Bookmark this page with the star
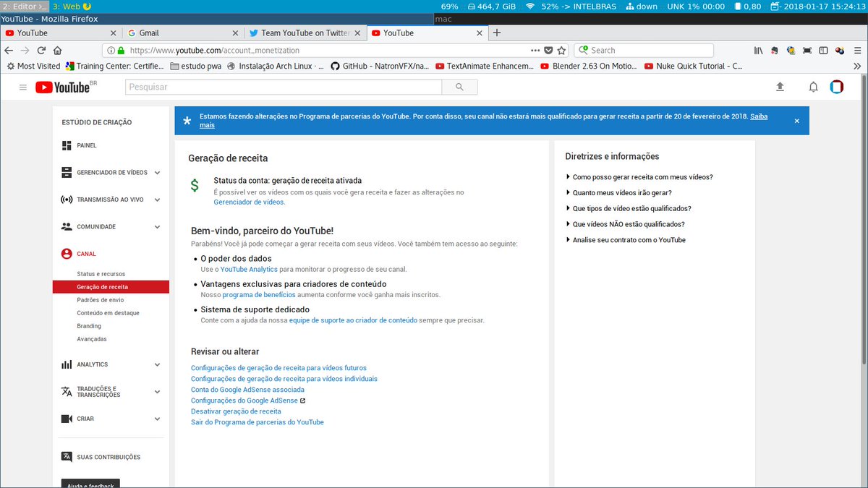The height and width of the screenshot is (488, 868). click(x=561, y=51)
